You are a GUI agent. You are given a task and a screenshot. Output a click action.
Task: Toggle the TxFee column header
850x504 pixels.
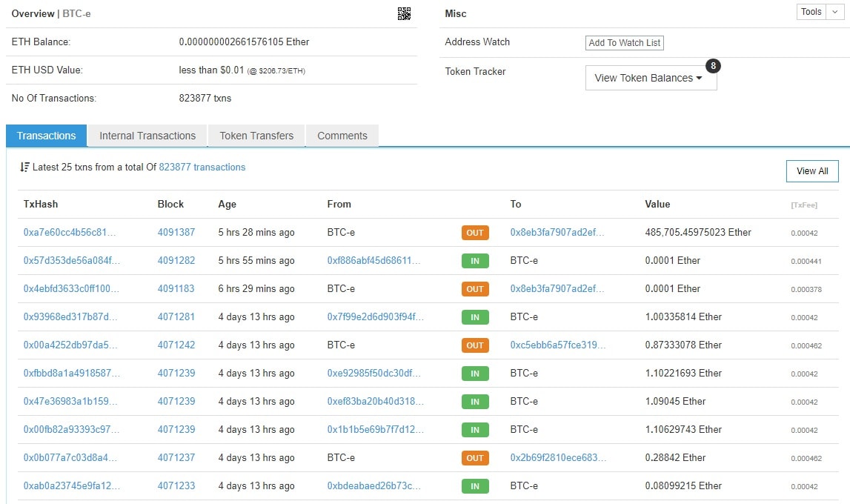tap(804, 205)
